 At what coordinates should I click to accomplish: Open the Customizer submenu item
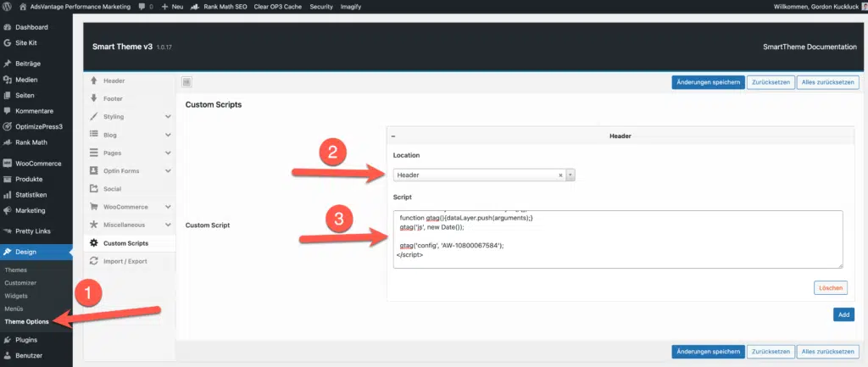(x=20, y=283)
